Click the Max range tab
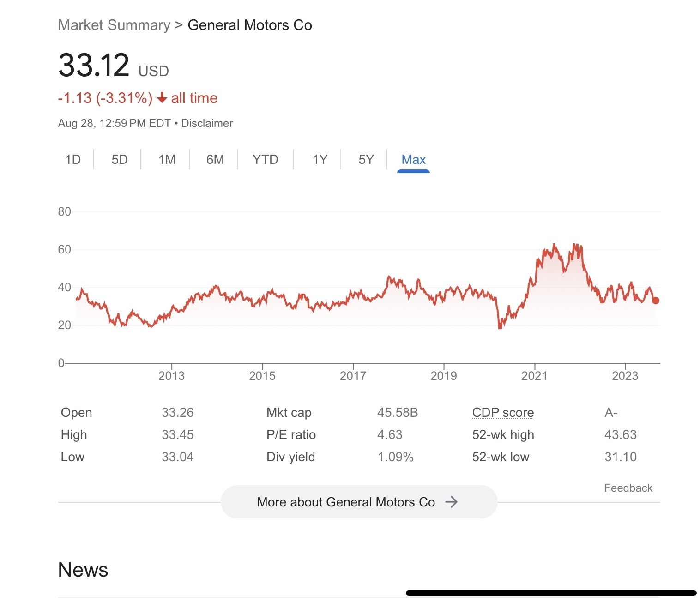 click(x=413, y=159)
